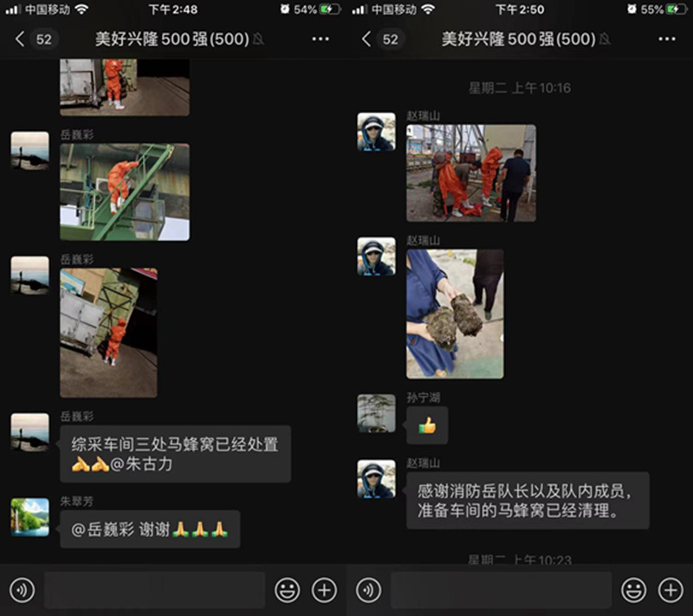Tap the 52 unread badge in the right chat

tap(391, 39)
